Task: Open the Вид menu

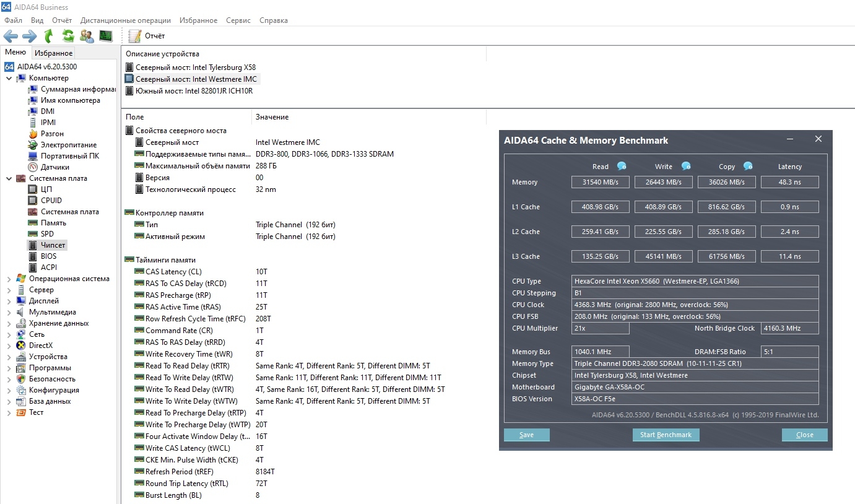Action: click(37, 20)
